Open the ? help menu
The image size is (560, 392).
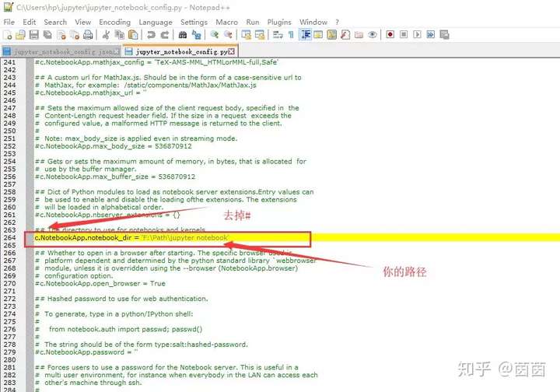tap(337, 22)
